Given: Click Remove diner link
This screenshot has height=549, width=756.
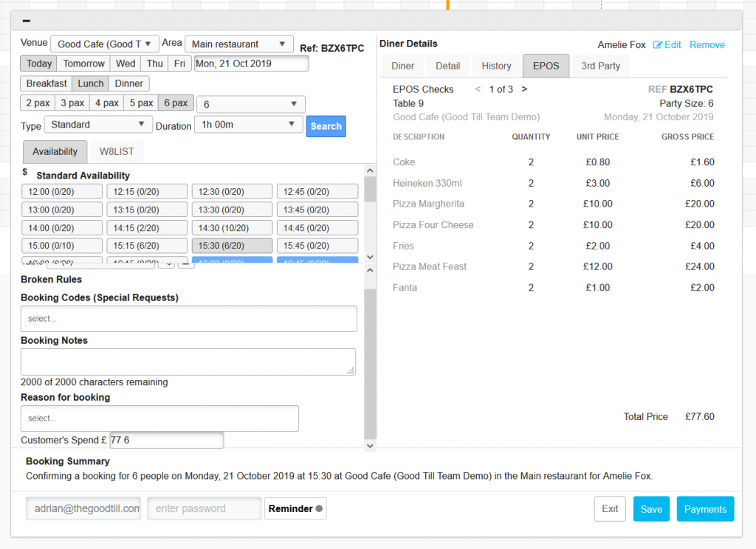Looking at the screenshot, I should pyautogui.click(x=707, y=45).
